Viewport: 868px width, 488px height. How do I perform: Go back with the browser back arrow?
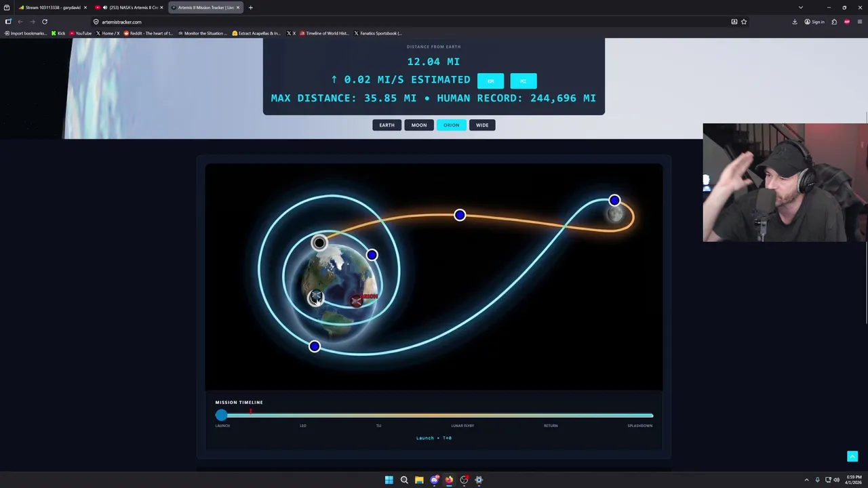pos(20,22)
